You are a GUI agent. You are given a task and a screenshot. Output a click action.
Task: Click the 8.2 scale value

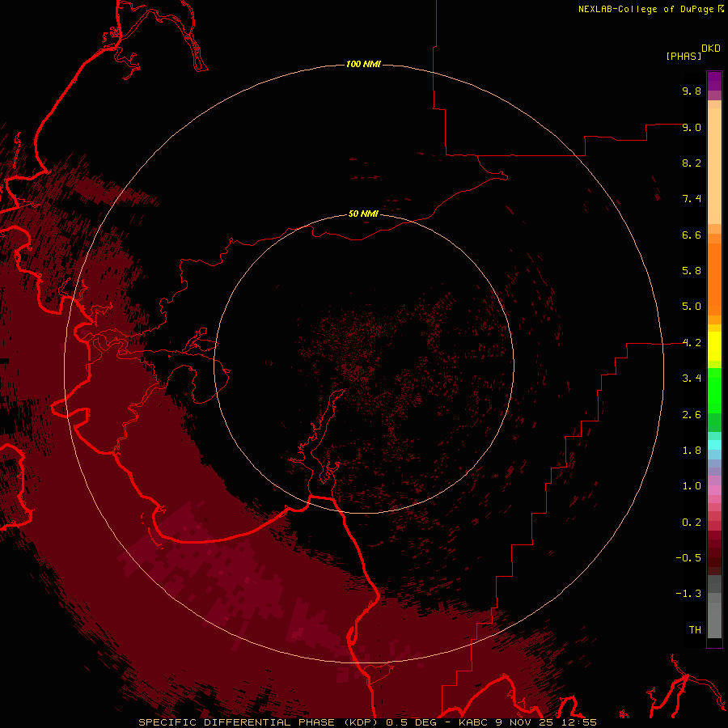[x=692, y=163]
